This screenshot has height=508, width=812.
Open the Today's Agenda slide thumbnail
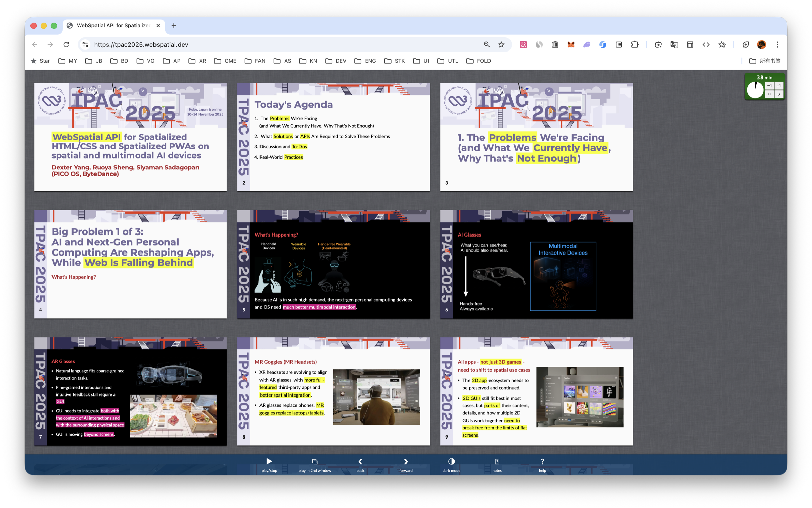333,137
